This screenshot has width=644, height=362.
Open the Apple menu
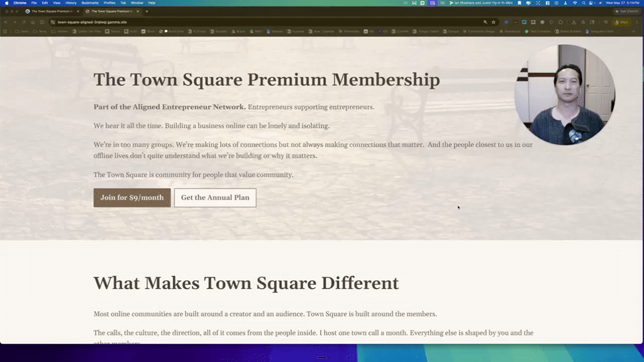click(x=6, y=3)
